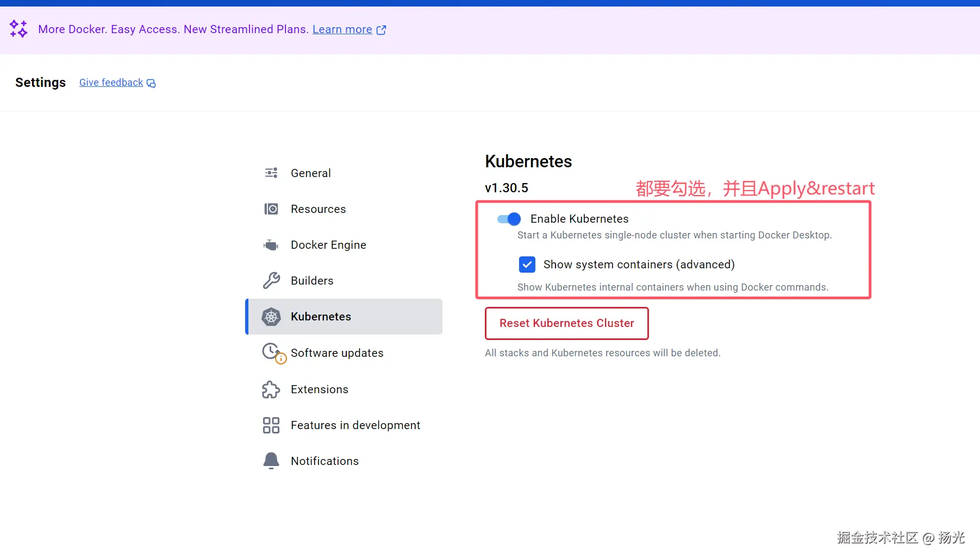Click the 'More Docker. Easy Access.' banner text

pyautogui.click(x=173, y=29)
